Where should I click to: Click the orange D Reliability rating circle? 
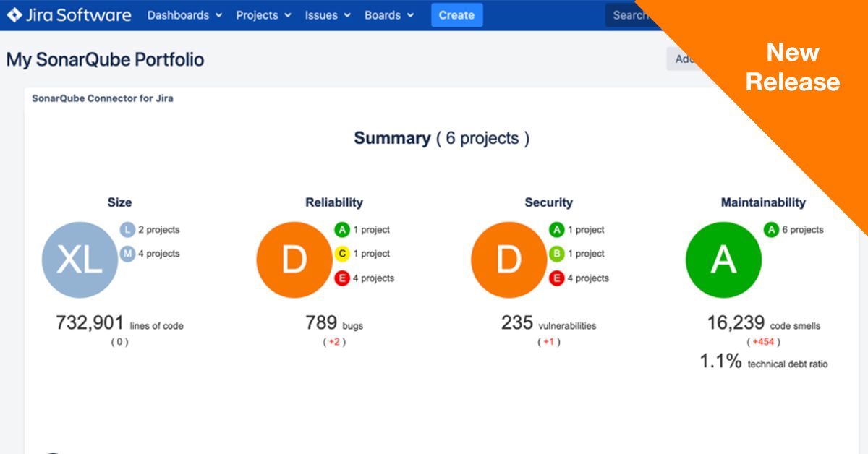coord(294,260)
